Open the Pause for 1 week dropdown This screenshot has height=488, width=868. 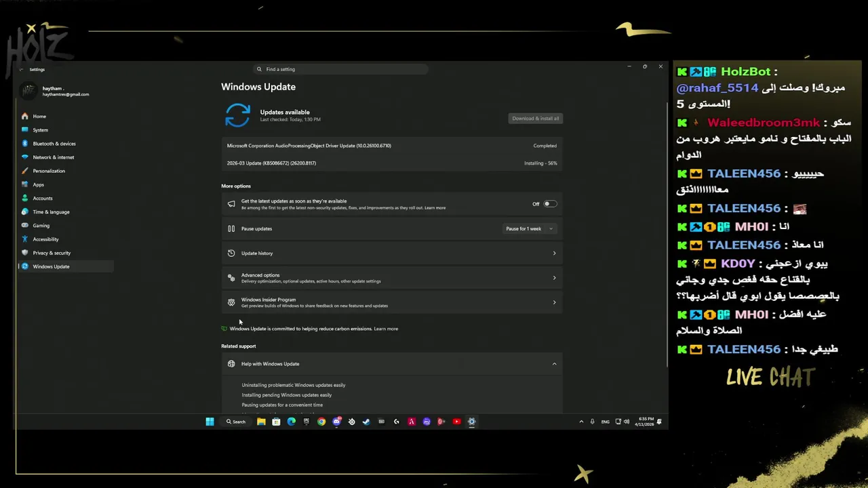coord(530,228)
